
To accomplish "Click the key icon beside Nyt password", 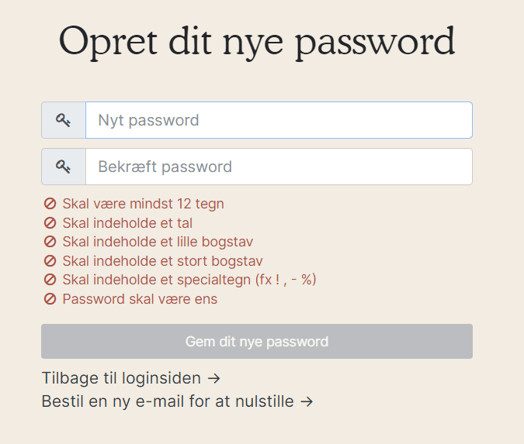I will point(63,120).
